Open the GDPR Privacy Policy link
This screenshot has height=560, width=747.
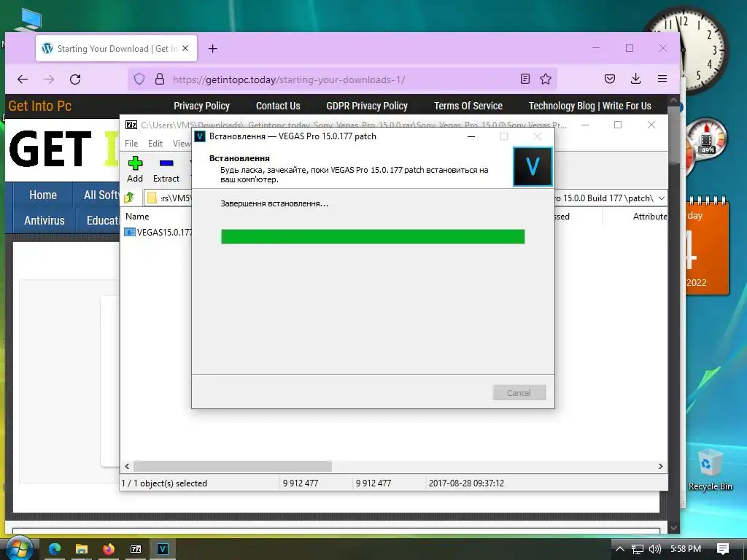(x=367, y=106)
